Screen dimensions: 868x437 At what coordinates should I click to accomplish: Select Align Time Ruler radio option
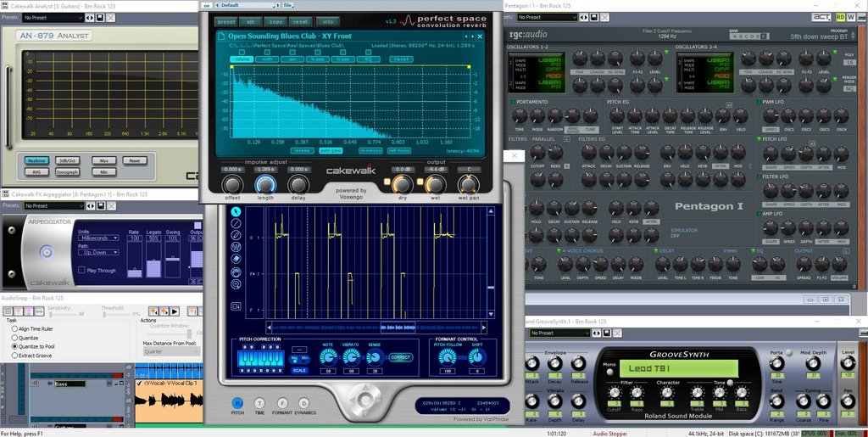coord(15,329)
